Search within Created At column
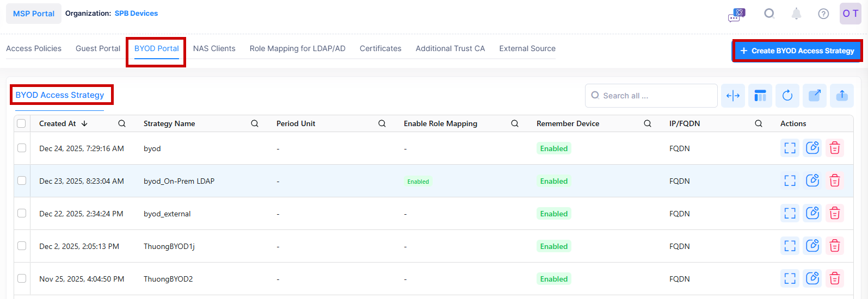The height and width of the screenshot is (299, 868). pos(122,123)
